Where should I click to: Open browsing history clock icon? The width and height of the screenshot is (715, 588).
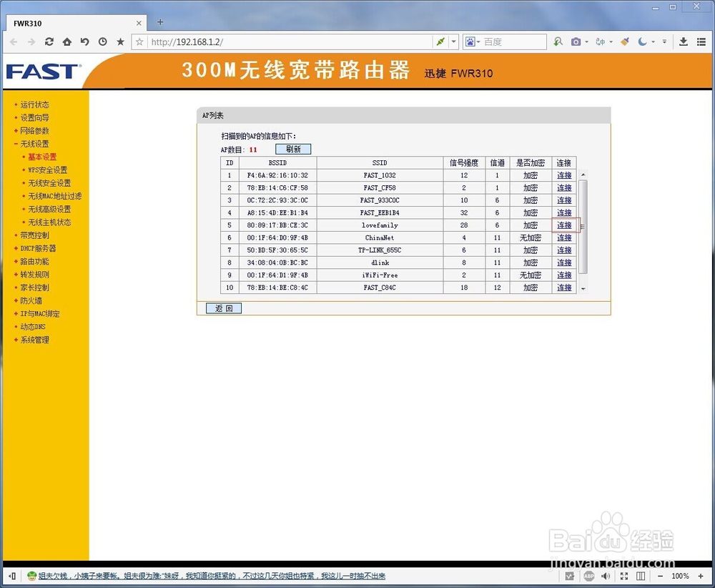pos(102,42)
